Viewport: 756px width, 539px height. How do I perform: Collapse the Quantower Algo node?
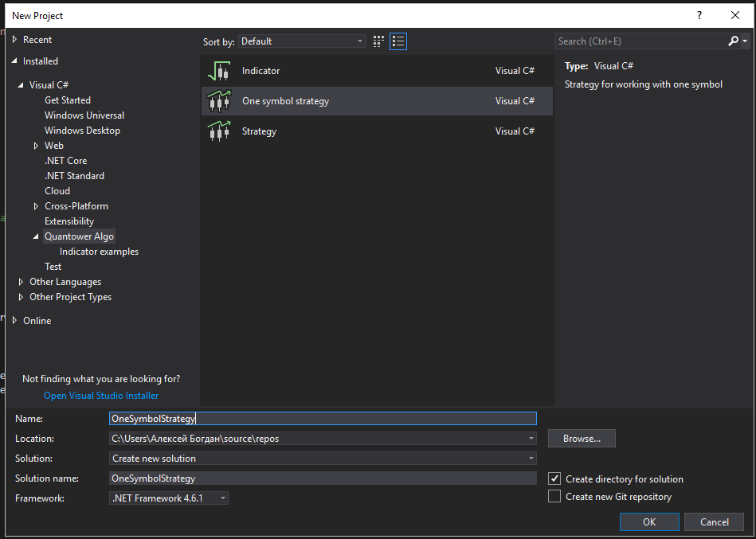[x=37, y=236]
